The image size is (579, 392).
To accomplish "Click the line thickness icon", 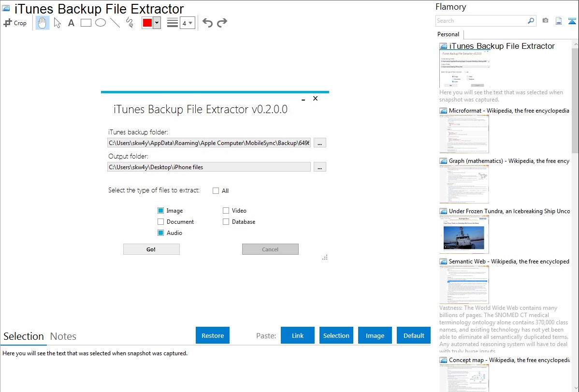I will click(173, 23).
